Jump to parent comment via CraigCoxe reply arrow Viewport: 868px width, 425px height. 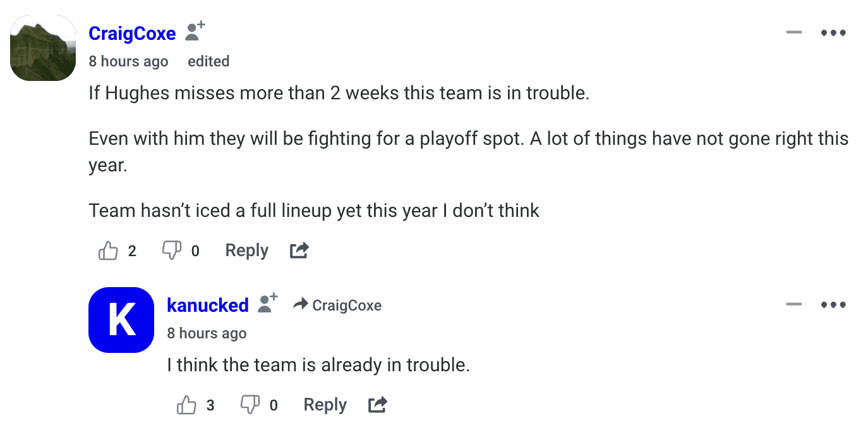click(338, 305)
